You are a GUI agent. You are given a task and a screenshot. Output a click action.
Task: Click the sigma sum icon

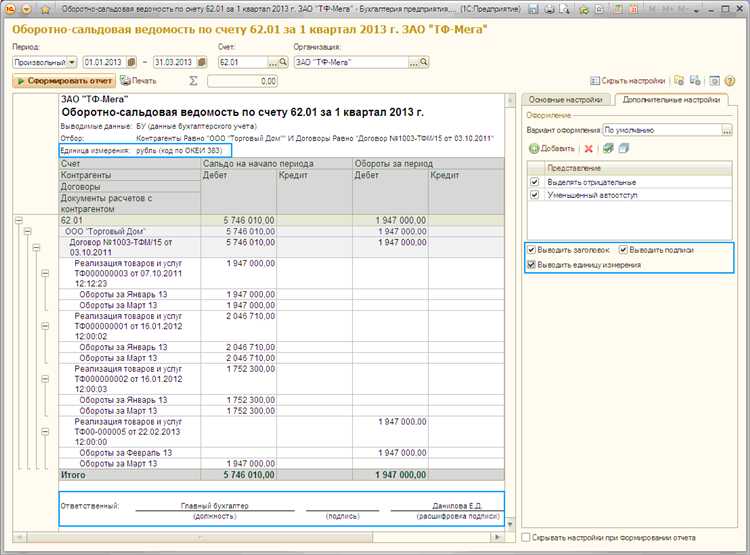point(193,80)
